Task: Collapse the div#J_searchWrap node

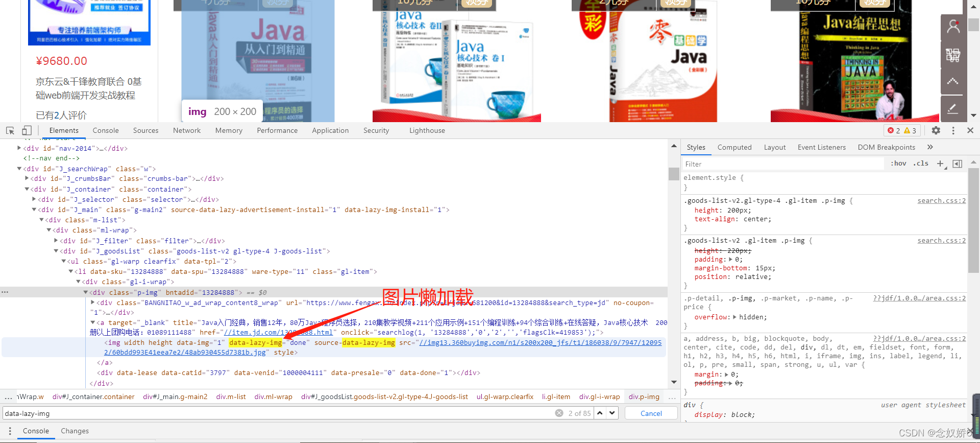Action: pos(19,169)
